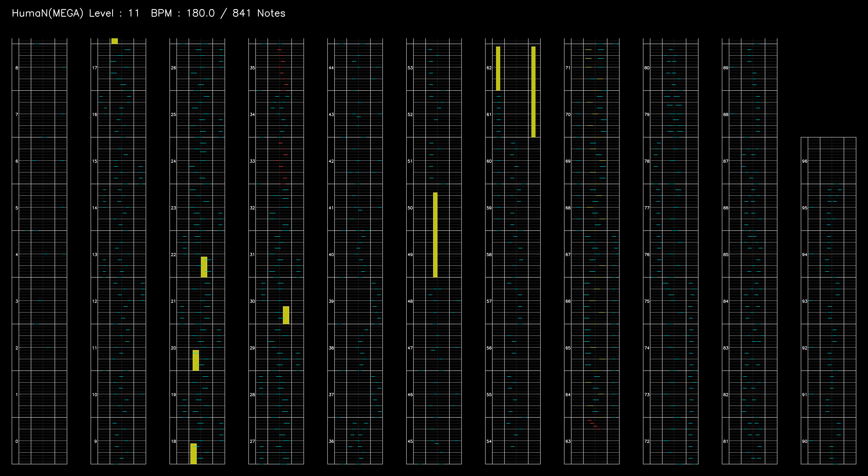The height and width of the screenshot is (476, 868).
Task: Select the red note cluster in measure 63
Action: coord(594,425)
